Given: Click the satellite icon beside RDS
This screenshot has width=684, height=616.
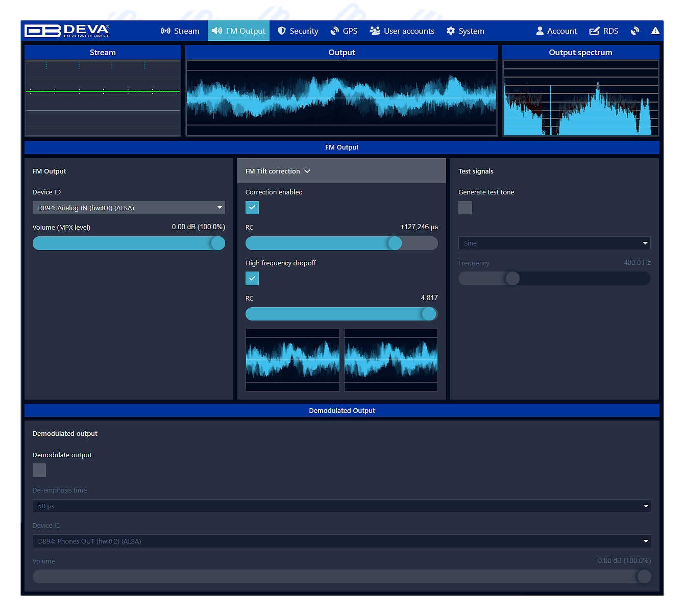Looking at the screenshot, I should (x=634, y=31).
